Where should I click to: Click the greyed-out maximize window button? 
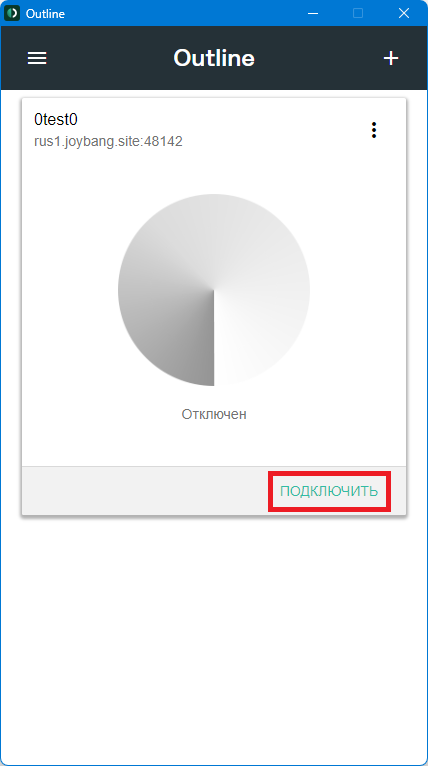pyautogui.click(x=358, y=13)
